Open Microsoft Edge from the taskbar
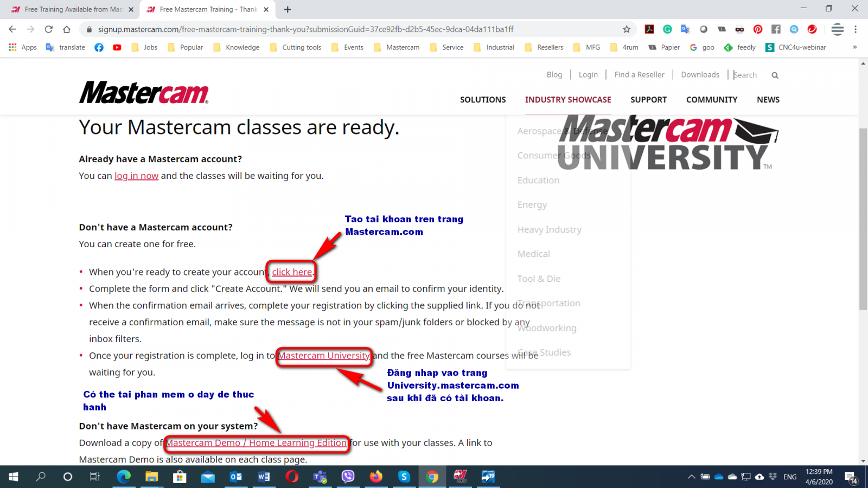 [124, 477]
